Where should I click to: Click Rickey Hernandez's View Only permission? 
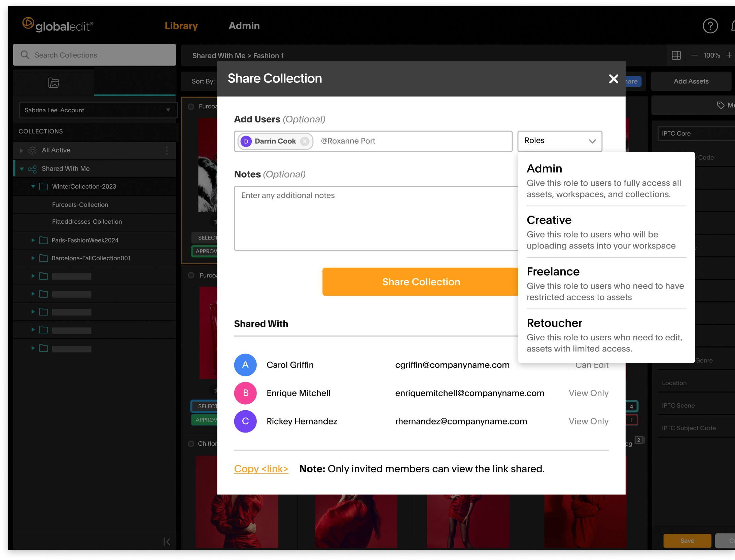click(x=589, y=421)
